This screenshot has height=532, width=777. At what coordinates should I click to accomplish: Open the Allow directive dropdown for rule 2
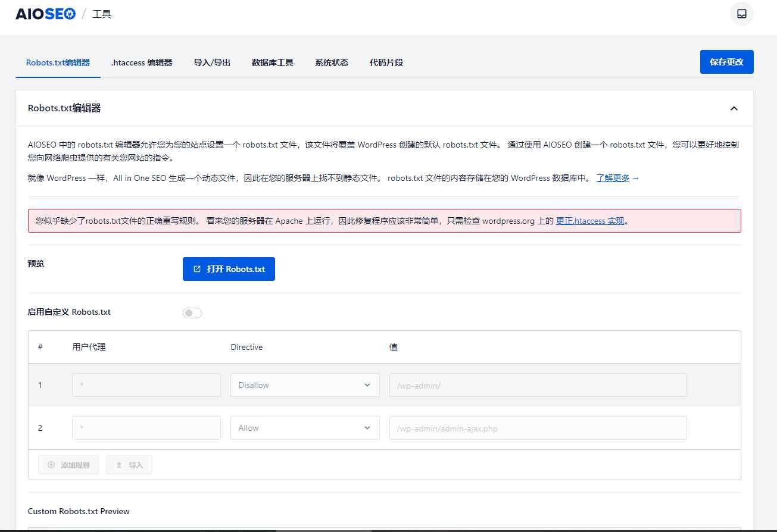(304, 428)
